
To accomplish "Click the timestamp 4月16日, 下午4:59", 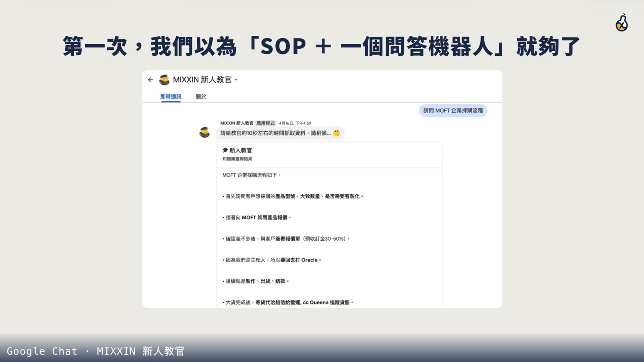I will pos(295,123).
